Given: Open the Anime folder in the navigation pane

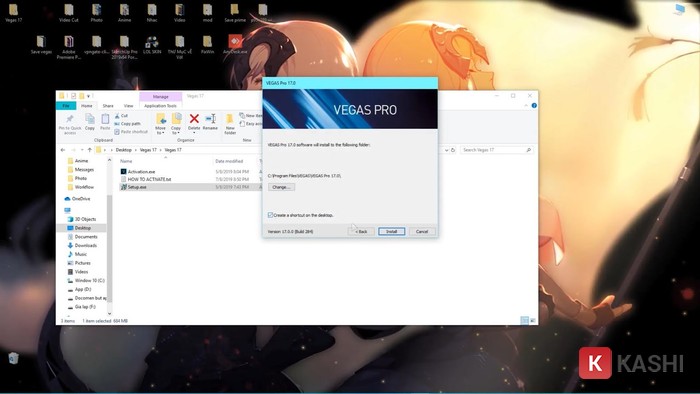Looking at the screenshot, I should [x=81, y=161].
